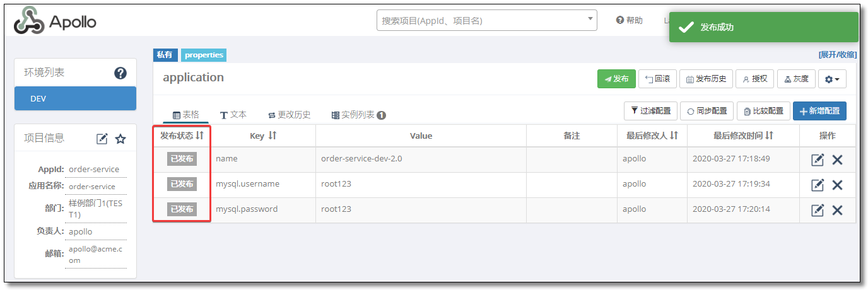The height and width of the screenshot is (290, 868).
Task: Click the 负责人 value apollo
Action: pyautogui.click(x=81, y=231)
